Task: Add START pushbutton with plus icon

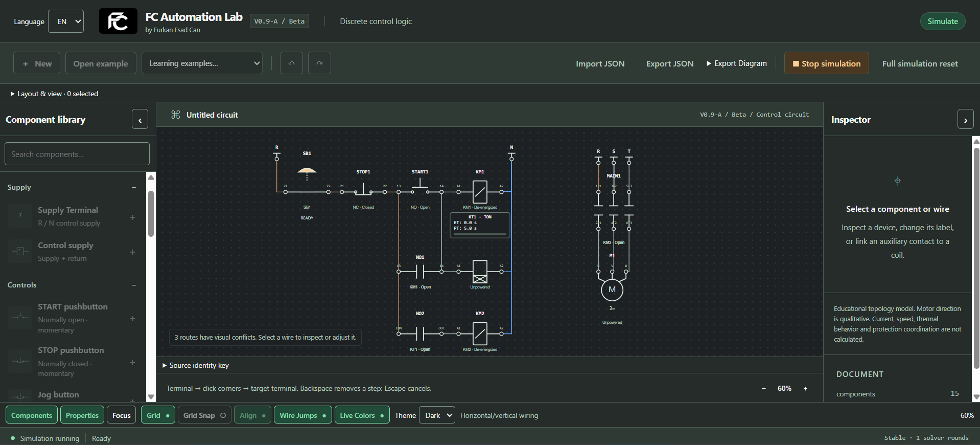Action: [132, 318]
